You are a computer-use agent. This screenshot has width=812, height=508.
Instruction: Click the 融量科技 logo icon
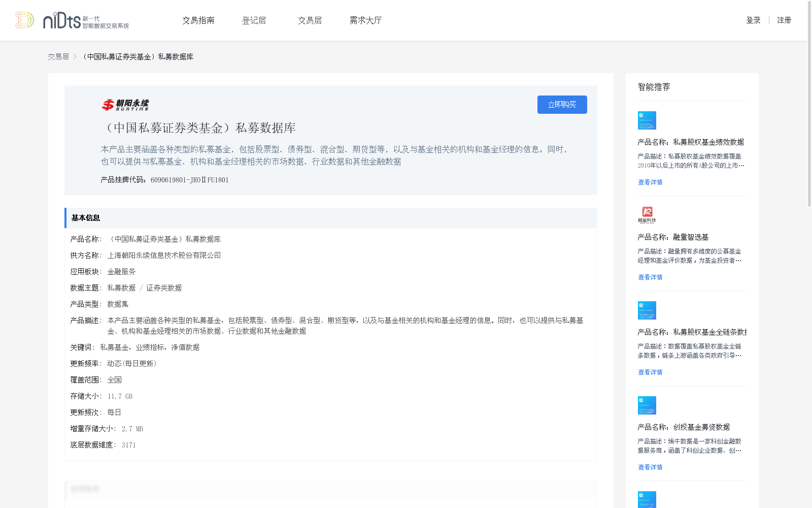[647, 215]
